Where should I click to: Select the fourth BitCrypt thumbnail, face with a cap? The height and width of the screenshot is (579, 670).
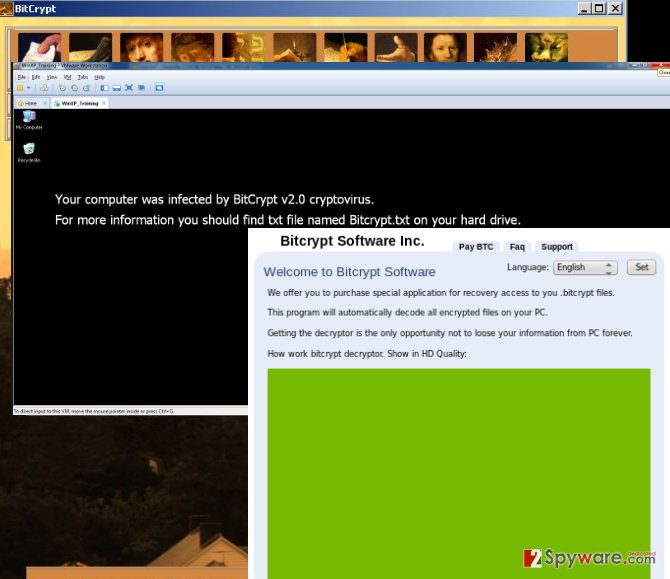point(192,47)
